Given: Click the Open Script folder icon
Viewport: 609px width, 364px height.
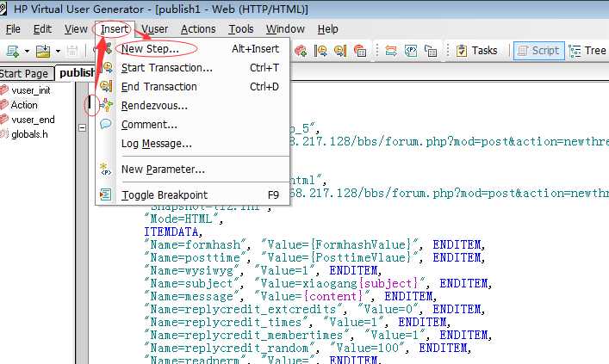Looking at the screenshot, I should [43, 51].
